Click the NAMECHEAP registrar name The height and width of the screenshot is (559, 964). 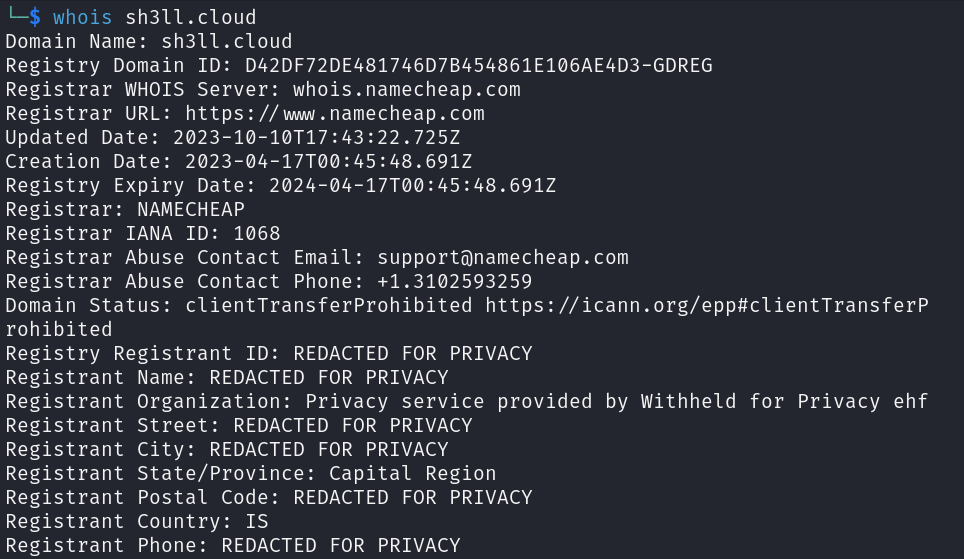click(191, 210)
